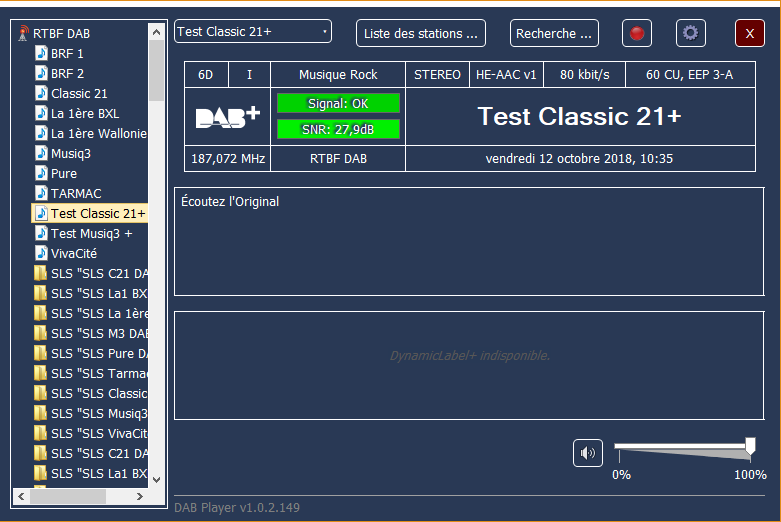Click the Musique Rock genre cell
781x522 pixels.
click(x=338, y=75)
